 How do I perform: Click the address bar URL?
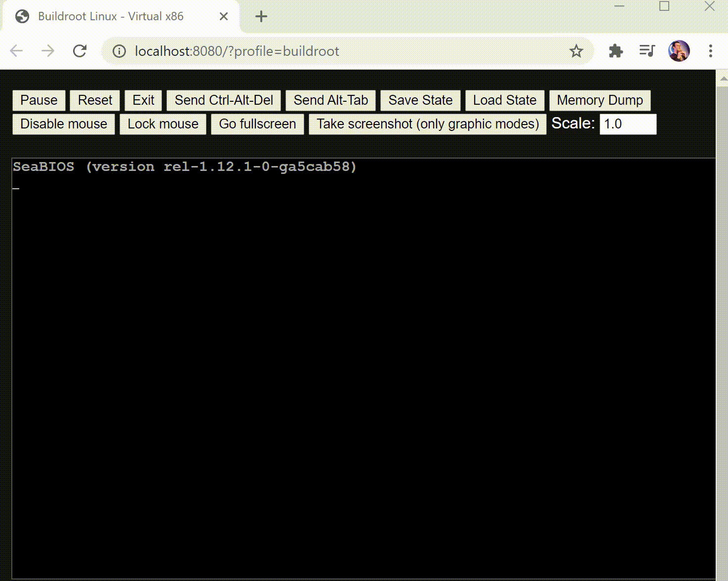(237, 51)
